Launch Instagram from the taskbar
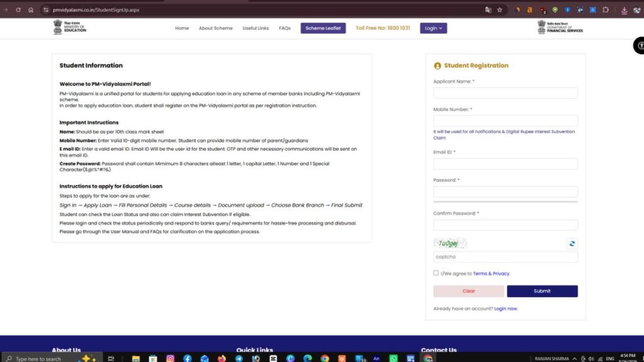Viewport: 644px width, 362px height. pos(170,358)
